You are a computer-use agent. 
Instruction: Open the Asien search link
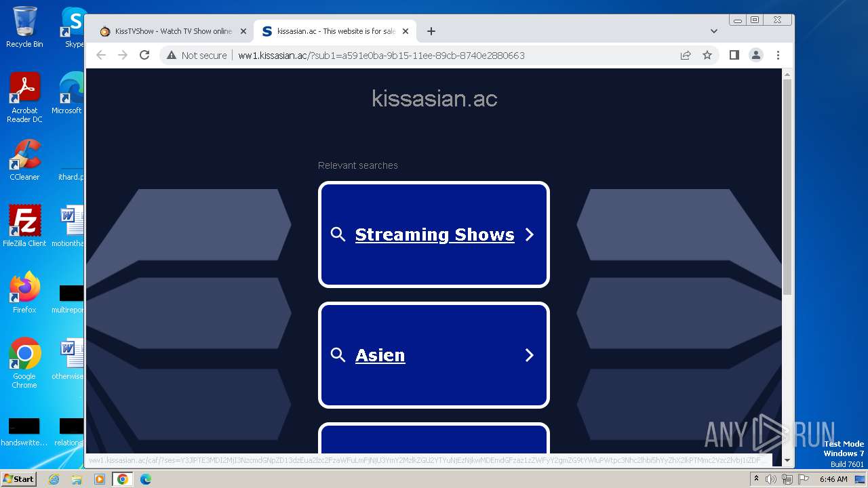[x=380, y=355]
